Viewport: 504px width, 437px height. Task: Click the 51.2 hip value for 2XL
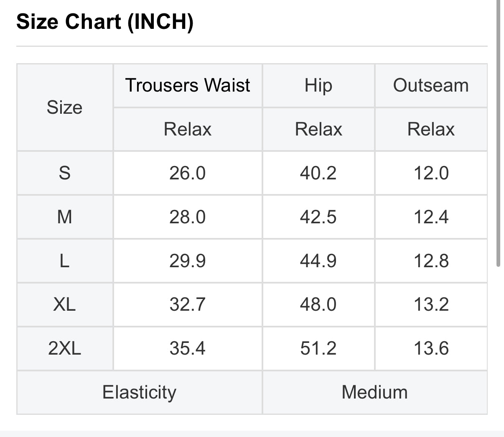coord(318,348)
